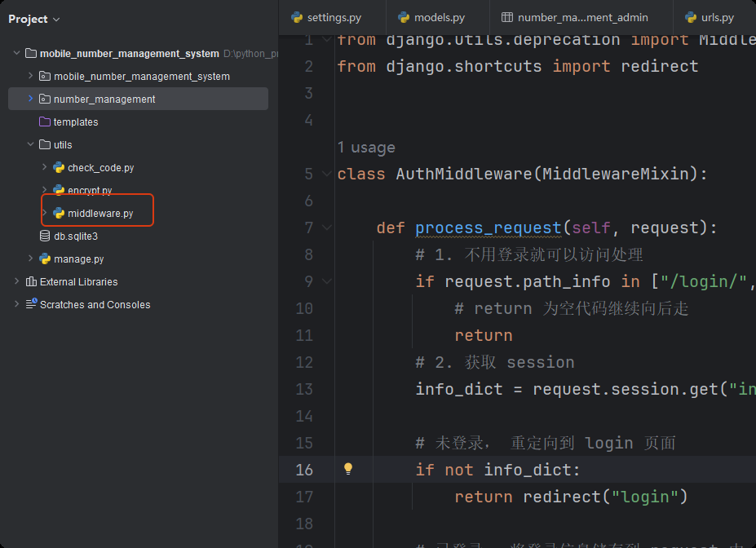Click the Scratches and Consoles icon
Image resolution: width=756 pixels, height=548 pixels.
(x=31, y=303)
